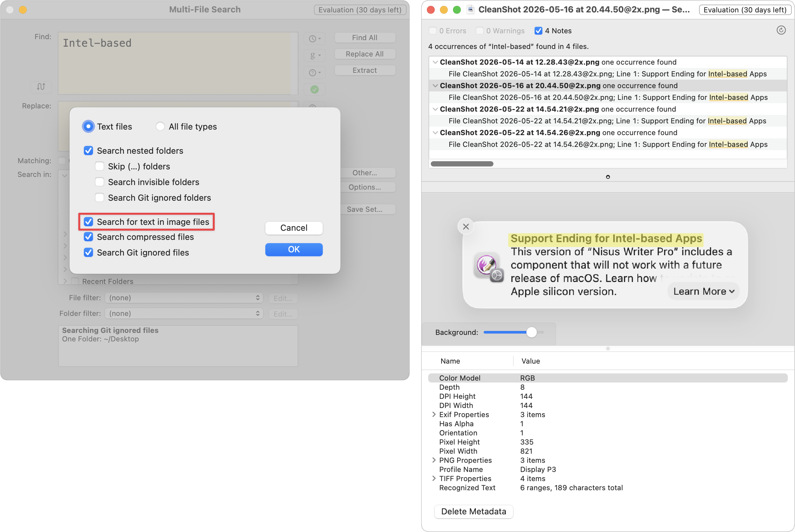Select the Pixel Width 821 row
This screenshot has width=795, height=532.
tap(608, 451)
